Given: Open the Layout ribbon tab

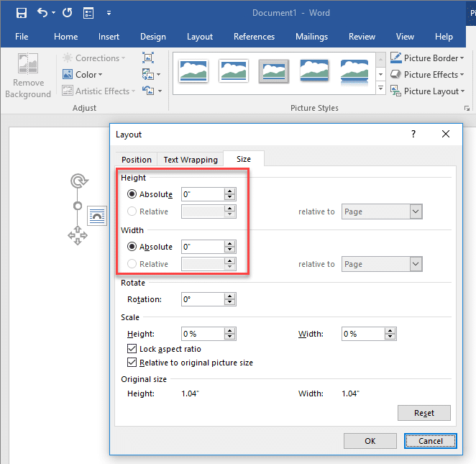Looking at the screenshot, I should pyautogui.click(x=200, y=37).
